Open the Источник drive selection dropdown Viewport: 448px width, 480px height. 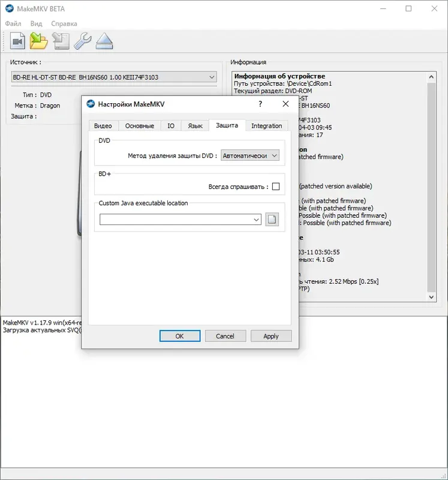[114, 77]
